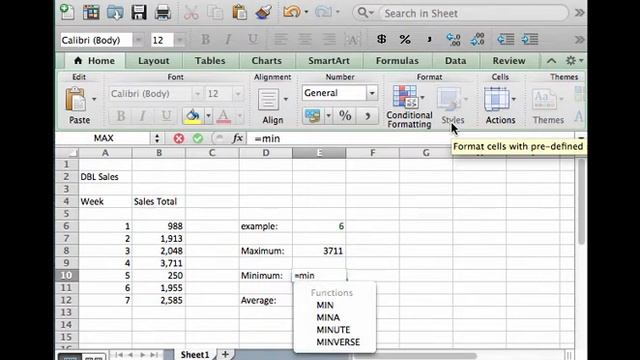Toggle align right in top formatting bar

329,40
